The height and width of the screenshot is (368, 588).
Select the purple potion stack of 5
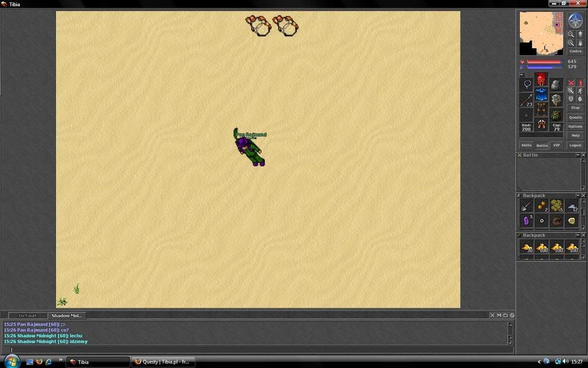coord(527,221)
